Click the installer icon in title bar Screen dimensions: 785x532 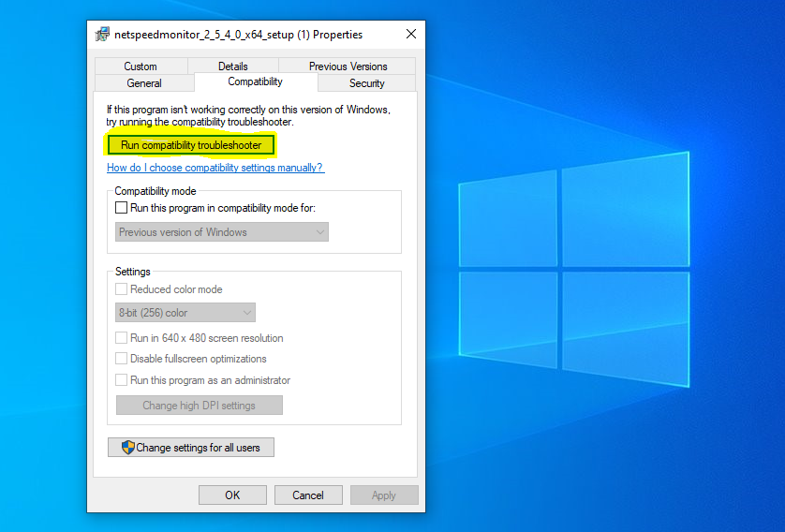102,34
